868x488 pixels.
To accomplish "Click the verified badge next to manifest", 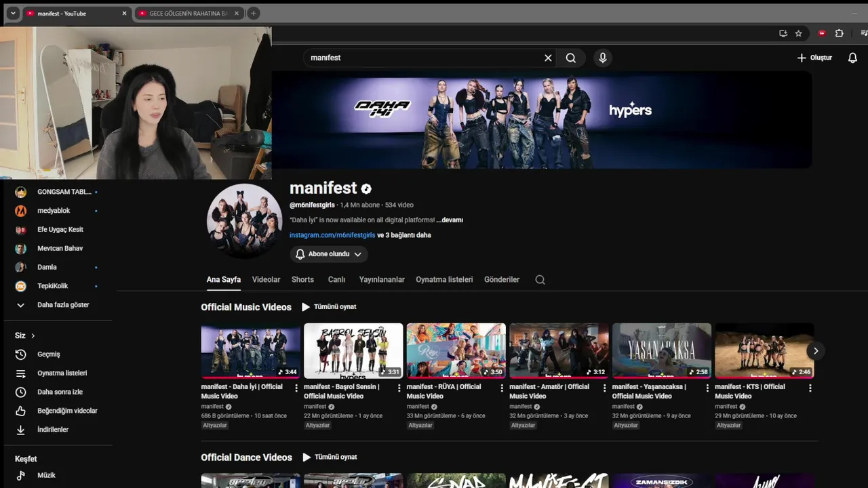I will [366, 189].
